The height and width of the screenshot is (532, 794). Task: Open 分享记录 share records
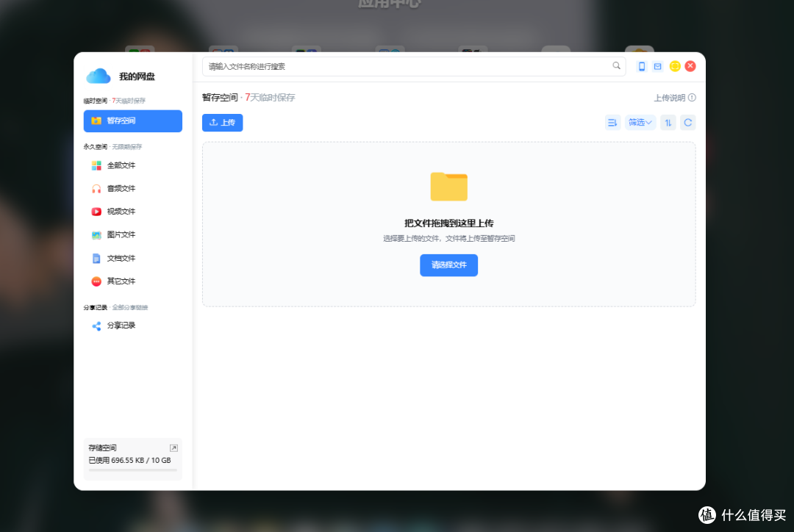[132, 326]
